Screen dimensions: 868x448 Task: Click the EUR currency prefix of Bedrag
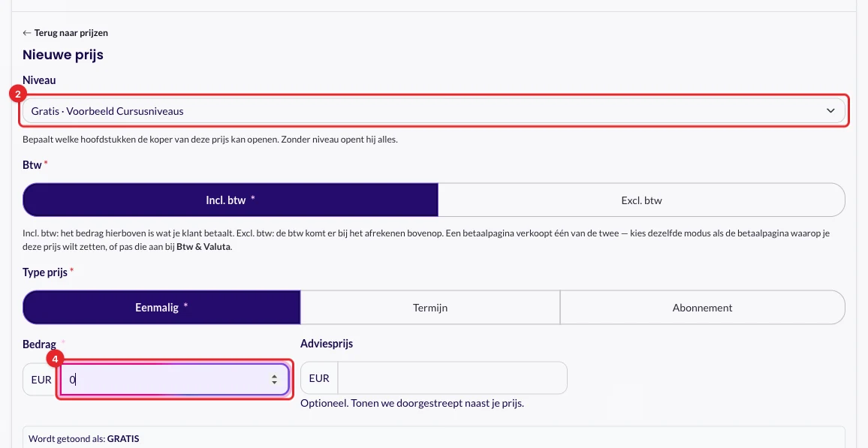pos(41,380)
